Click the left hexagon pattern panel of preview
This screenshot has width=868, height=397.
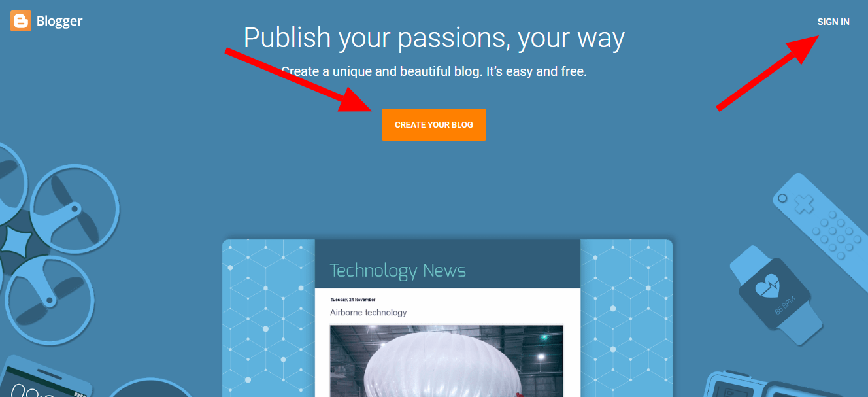269,319
